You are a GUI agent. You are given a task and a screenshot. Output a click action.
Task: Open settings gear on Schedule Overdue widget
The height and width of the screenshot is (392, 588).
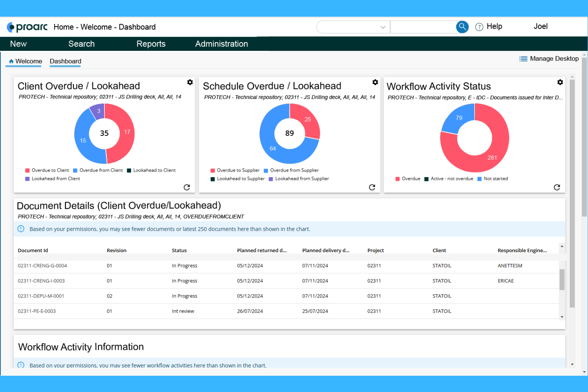tap(375, 82)
